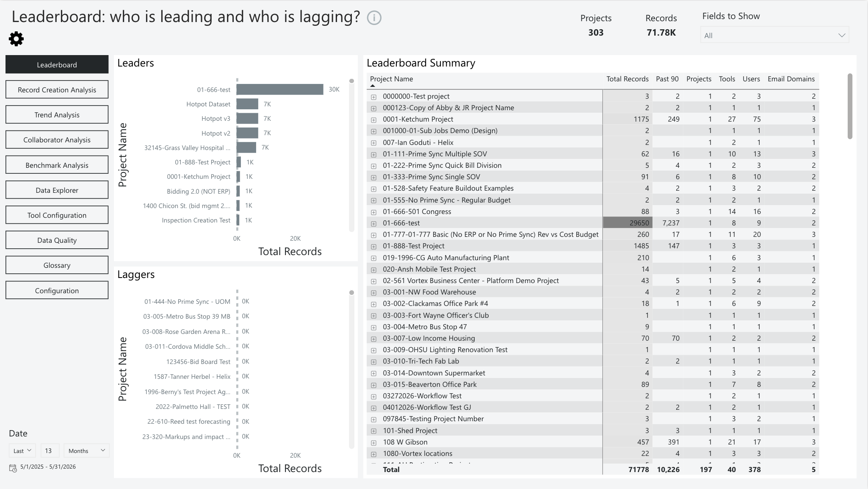Screen dimensions: 868x489
Task: Open the Glossary page
Action: click(x=57, y=265)
